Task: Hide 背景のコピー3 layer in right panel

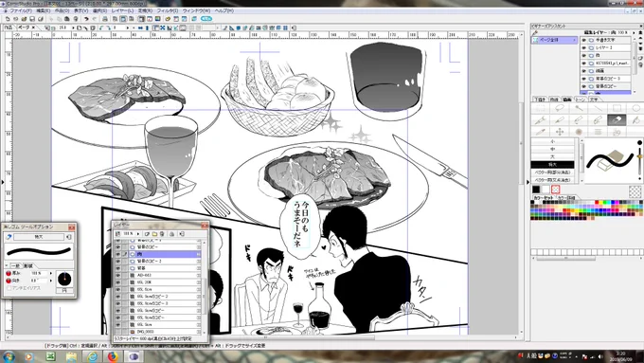Action: (583, 79)
